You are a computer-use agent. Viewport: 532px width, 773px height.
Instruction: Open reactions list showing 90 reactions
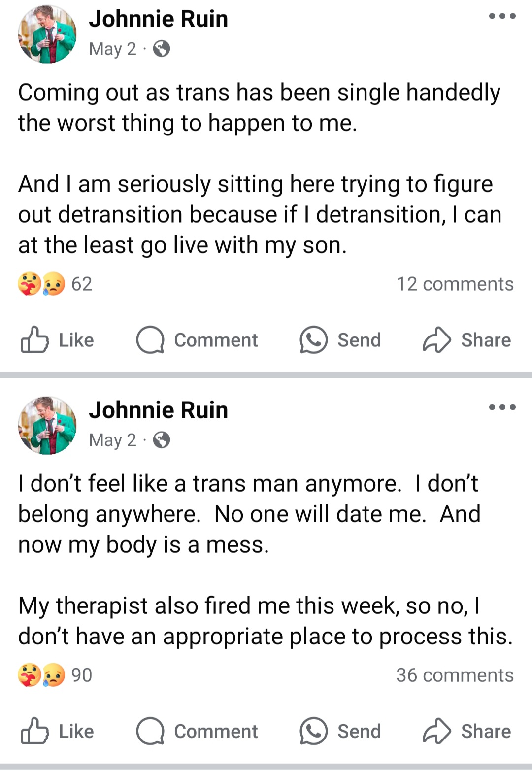coord(55,675)
